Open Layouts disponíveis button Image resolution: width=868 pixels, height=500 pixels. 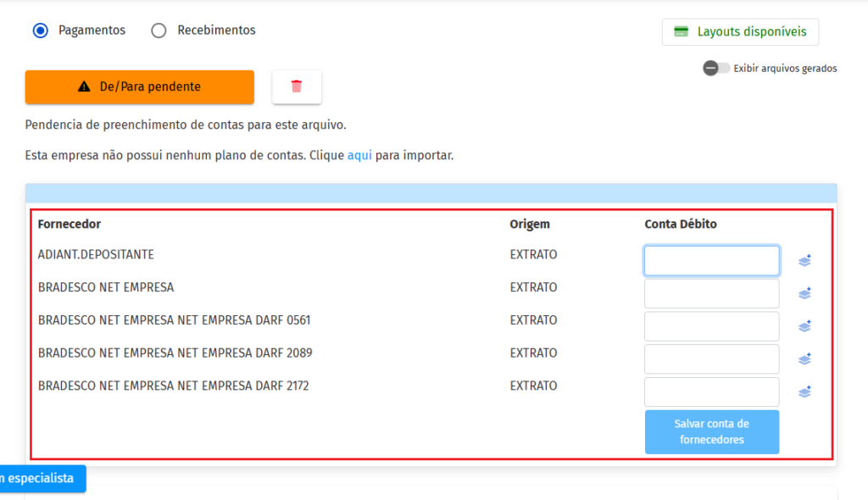(740, 32)
